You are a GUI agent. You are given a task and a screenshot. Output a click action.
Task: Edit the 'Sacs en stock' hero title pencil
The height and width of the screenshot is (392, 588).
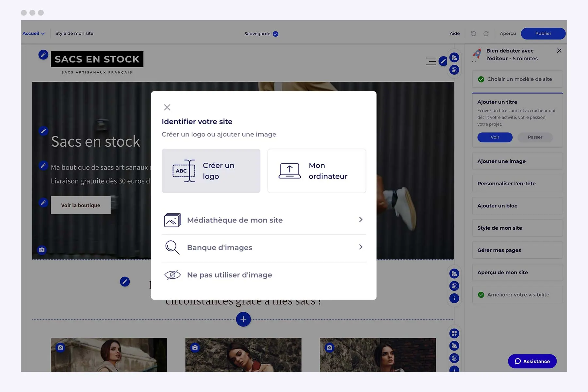click(x=43, y=131)
